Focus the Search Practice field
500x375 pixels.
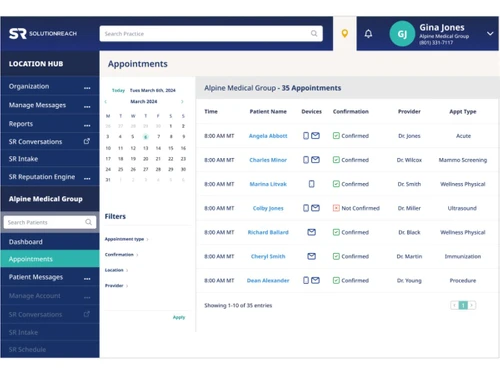211,34
